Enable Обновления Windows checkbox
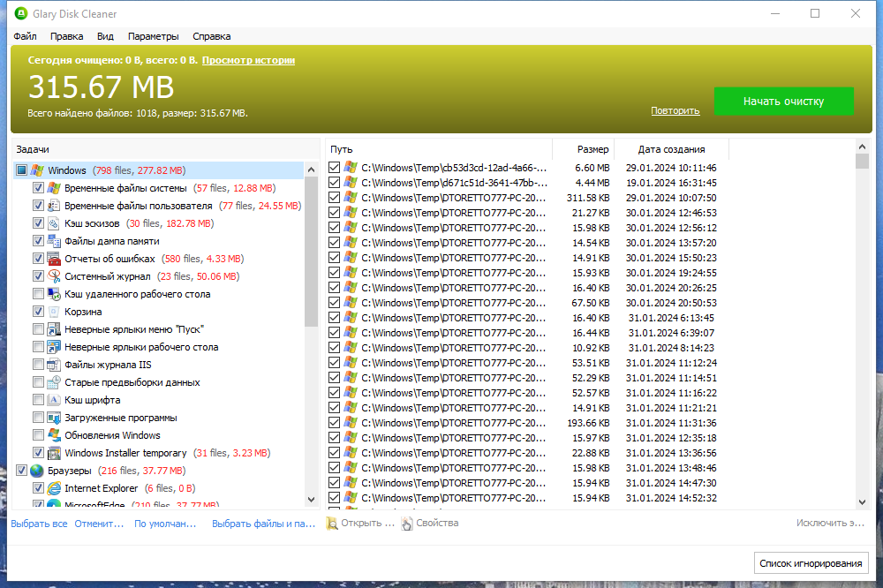Screen dimensions: 883x588 coord(38,435)
